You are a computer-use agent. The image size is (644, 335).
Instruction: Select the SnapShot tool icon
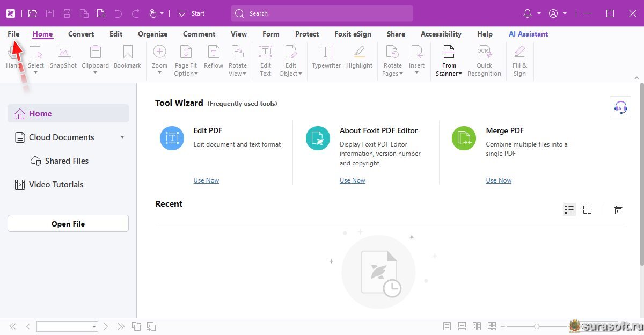(x=63, y=53)
